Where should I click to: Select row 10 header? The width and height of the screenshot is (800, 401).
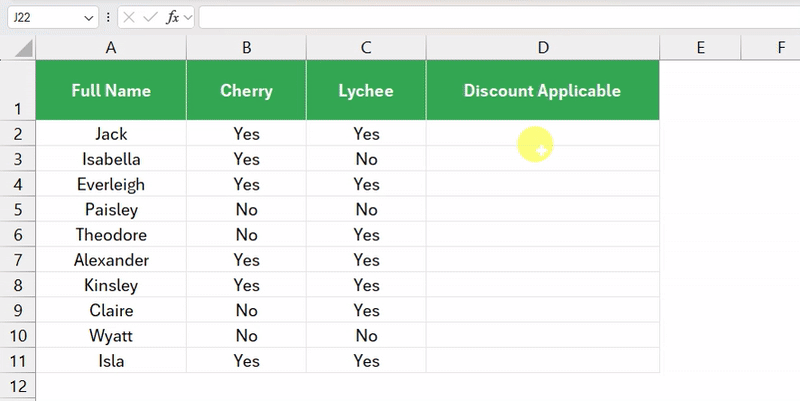(18, 335)
